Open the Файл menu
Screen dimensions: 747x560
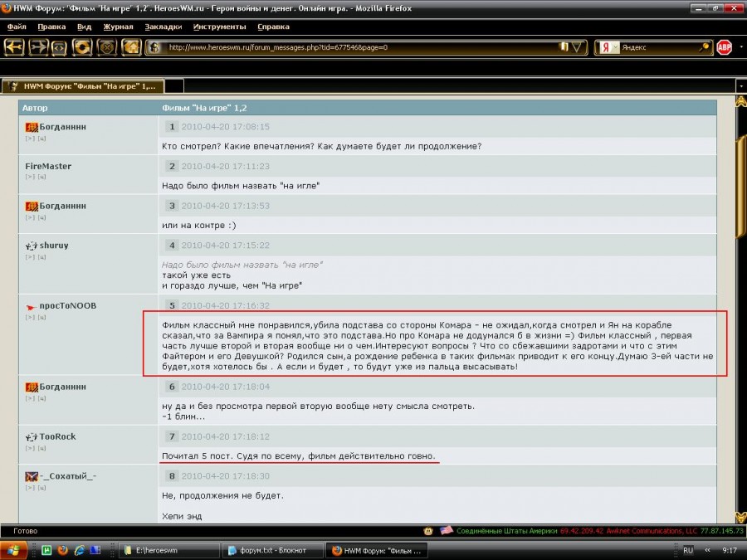pos(17,27)
